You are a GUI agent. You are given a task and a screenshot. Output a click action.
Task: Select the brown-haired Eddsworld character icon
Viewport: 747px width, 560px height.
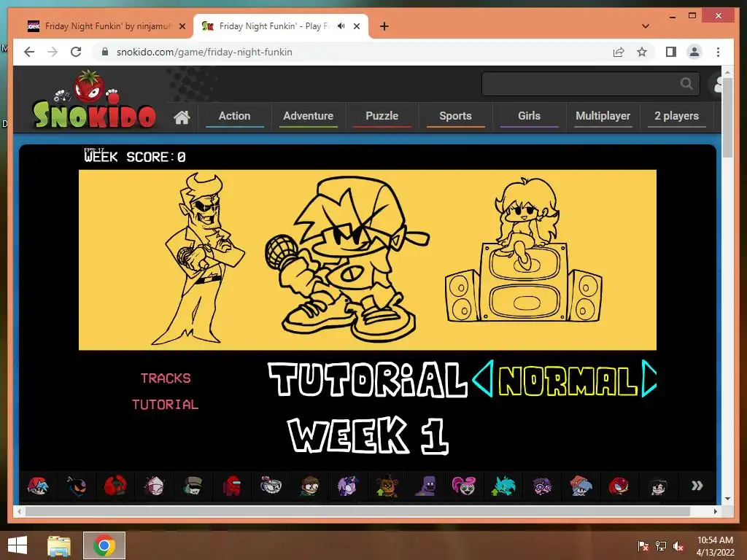click(x=309, y=486)
